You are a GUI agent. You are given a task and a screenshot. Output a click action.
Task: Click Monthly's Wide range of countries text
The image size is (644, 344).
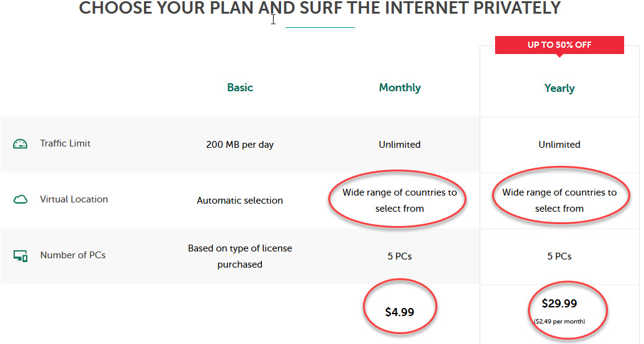(x=400, y=200)
